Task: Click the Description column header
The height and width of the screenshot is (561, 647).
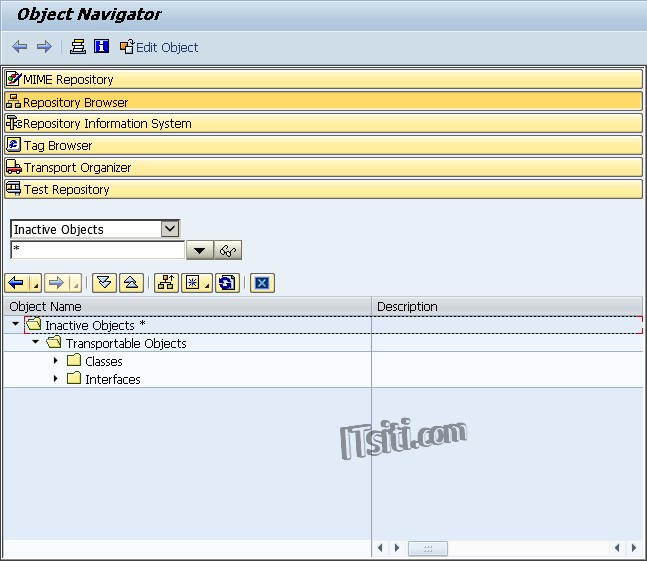Action: (x=507, y=306)
